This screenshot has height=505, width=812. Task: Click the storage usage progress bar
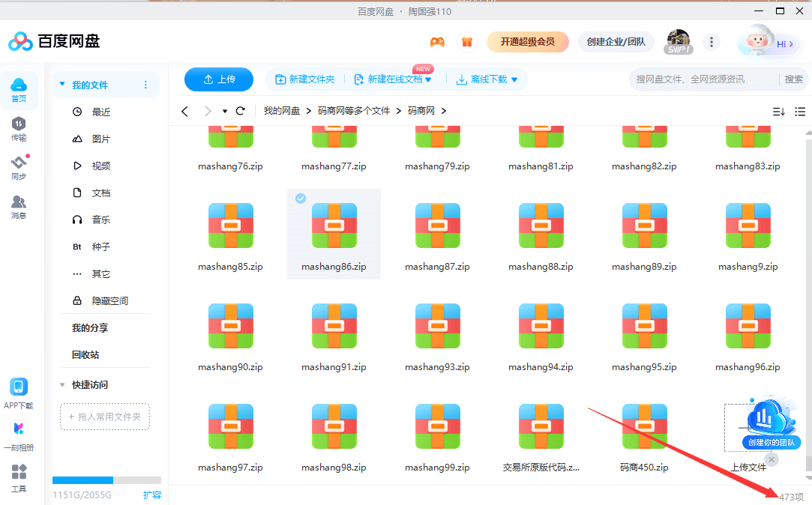[106, 480]
